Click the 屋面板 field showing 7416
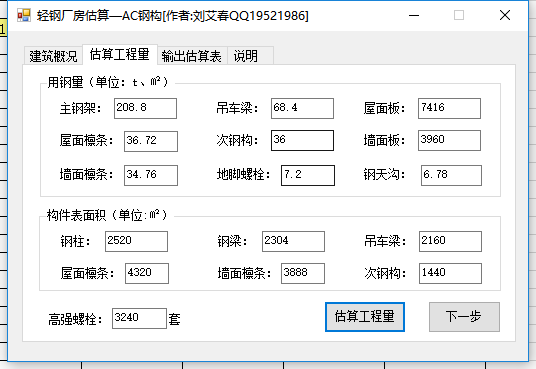 pyautogui.click(x=449, y=108)
